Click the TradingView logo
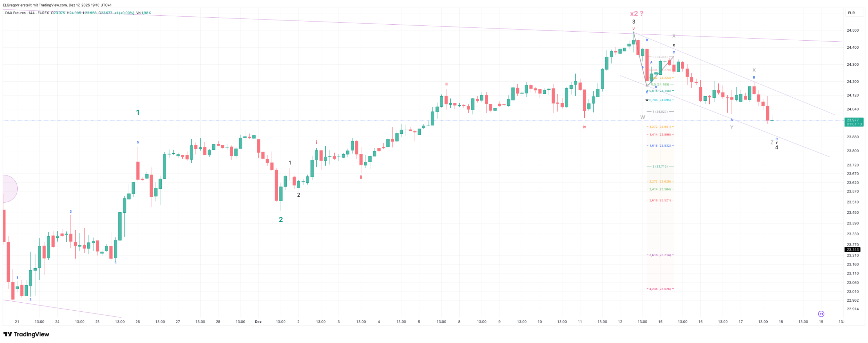Image resolution: width=868 pixels, height=343 pixels. pos(26,334)
